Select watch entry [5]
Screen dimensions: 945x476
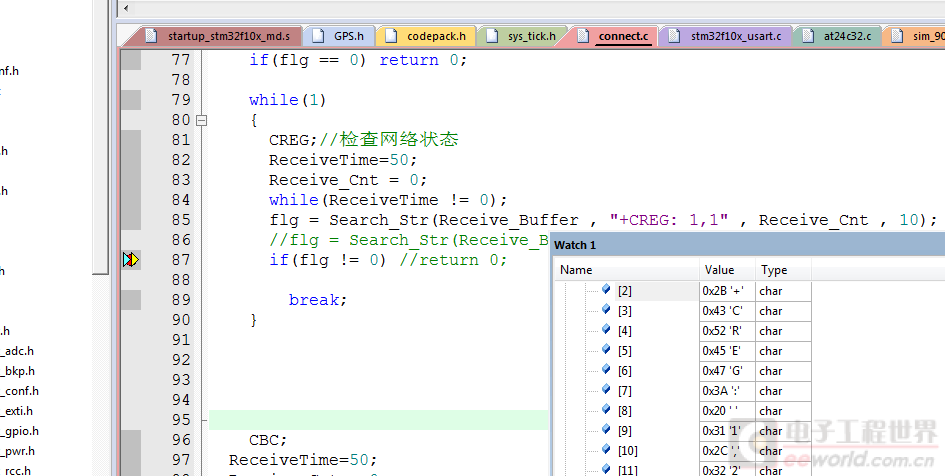pyautogui.click(x=624, y=351)
